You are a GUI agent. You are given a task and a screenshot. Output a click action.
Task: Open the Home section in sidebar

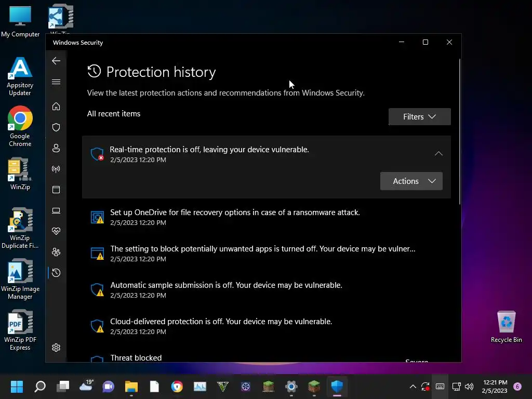(x=56, y=106)
